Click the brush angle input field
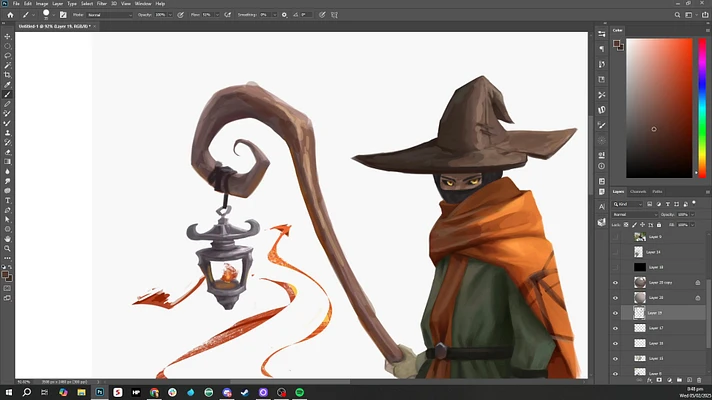 tap(306, 15)
